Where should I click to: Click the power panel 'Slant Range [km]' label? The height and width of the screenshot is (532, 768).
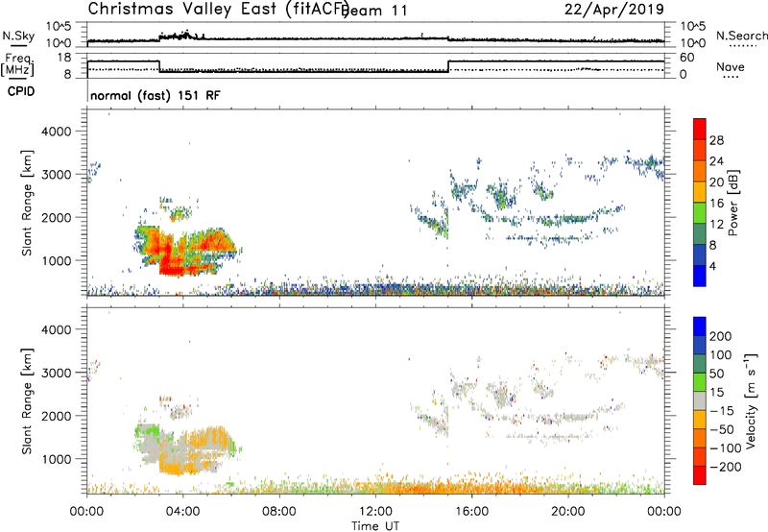click(27, 203)
